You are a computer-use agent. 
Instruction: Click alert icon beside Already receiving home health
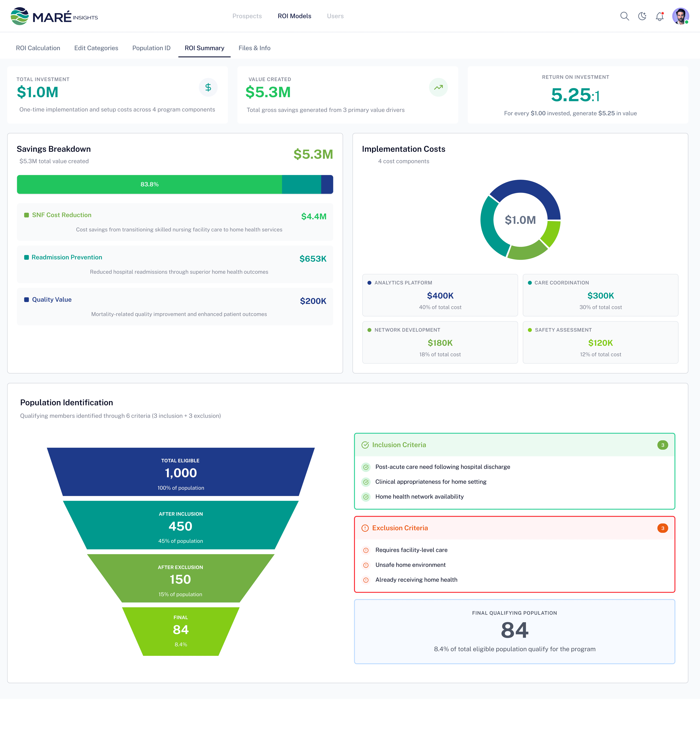click(366, 580)
